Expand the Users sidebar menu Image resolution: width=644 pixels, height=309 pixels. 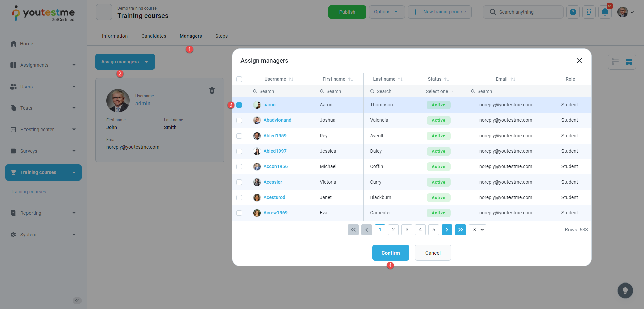coord(43,87)
